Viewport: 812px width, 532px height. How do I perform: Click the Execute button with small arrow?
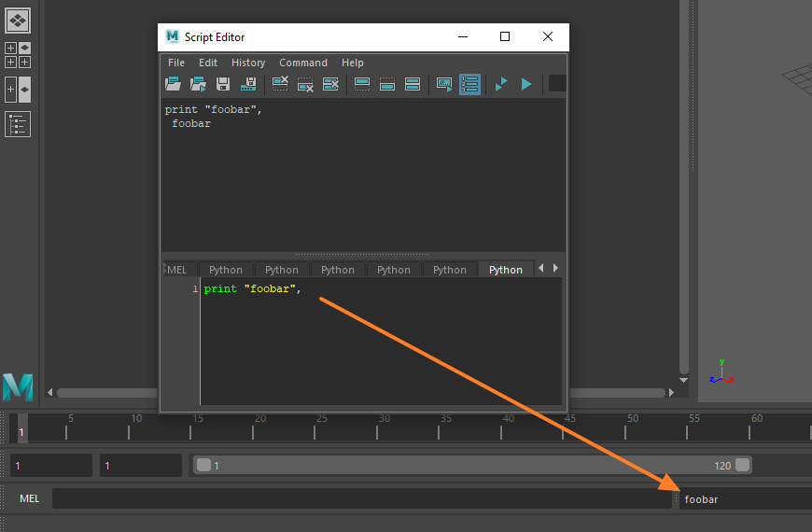(500, 84)
